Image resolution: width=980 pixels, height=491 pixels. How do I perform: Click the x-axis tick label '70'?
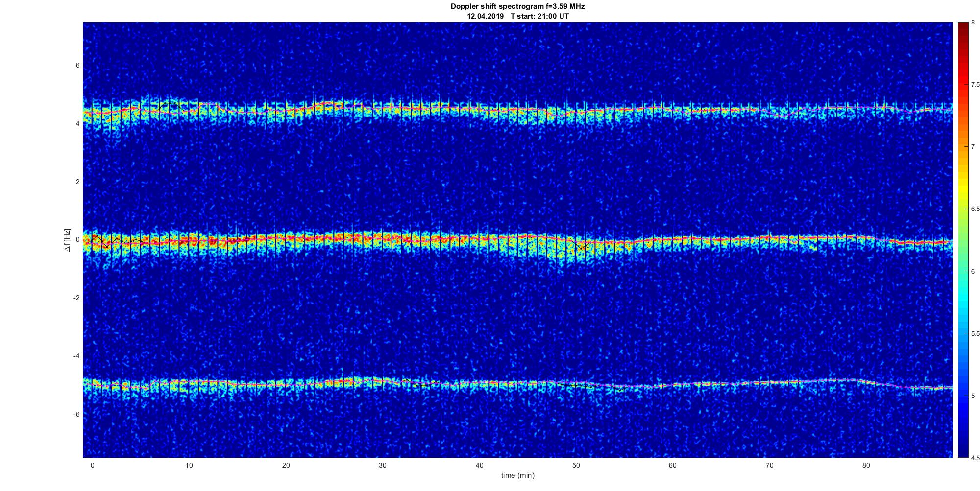pos(769,465)
